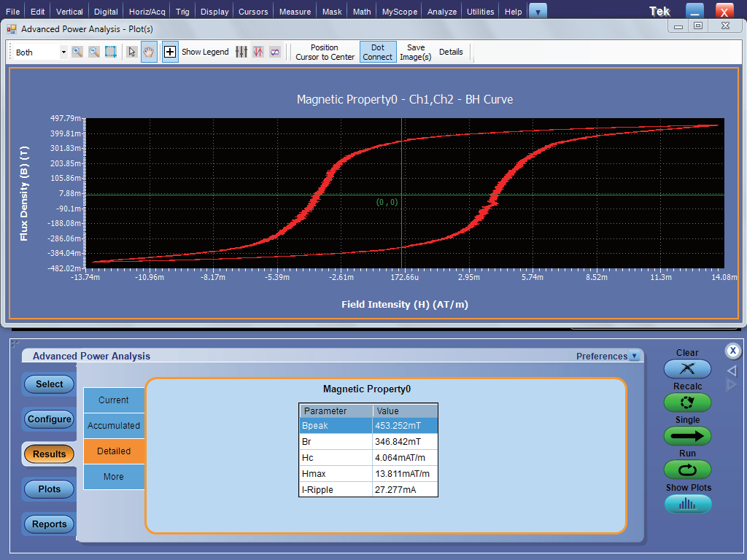The height and width of the screenshot is (560, 747).
Task: Click the 27.277mA value cell
Action: point(405,489)
